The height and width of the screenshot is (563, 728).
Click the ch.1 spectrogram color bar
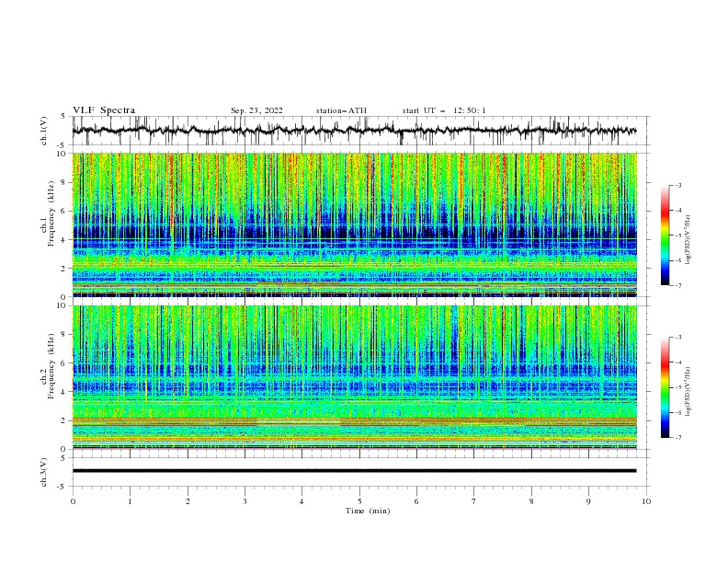[x=665, y=236]
